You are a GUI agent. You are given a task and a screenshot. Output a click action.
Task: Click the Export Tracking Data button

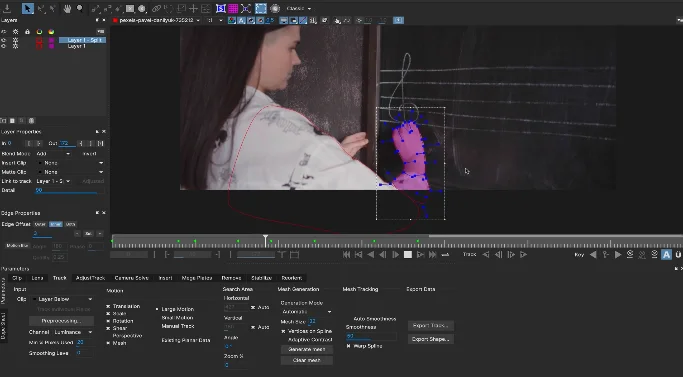(x=431, y=326)
